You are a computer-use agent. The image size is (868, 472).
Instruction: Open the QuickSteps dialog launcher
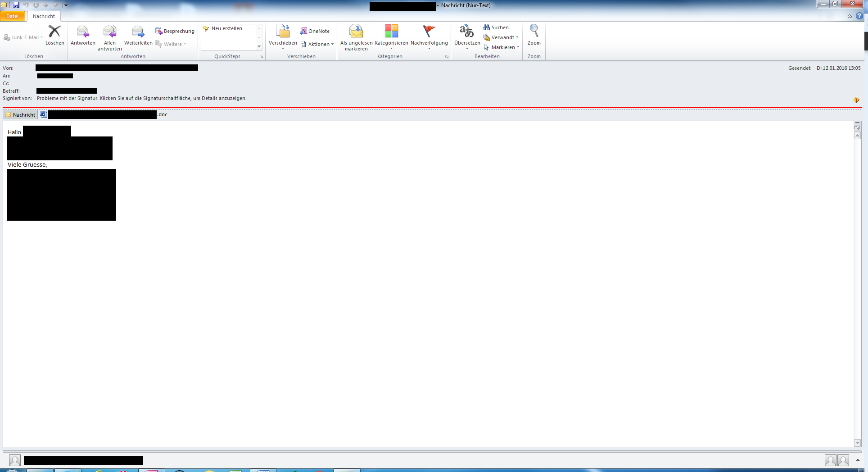[261, 57]
